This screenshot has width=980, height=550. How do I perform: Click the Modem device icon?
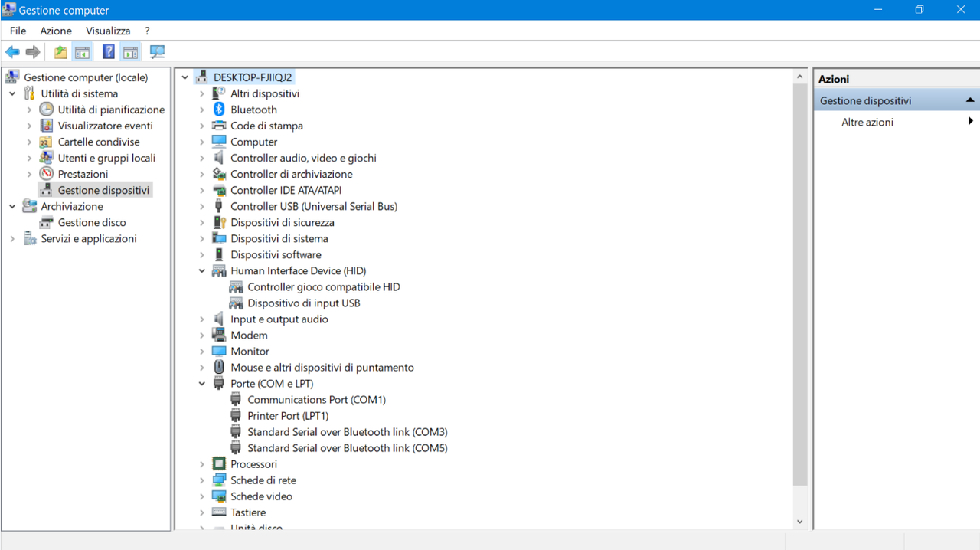[219, 336]
